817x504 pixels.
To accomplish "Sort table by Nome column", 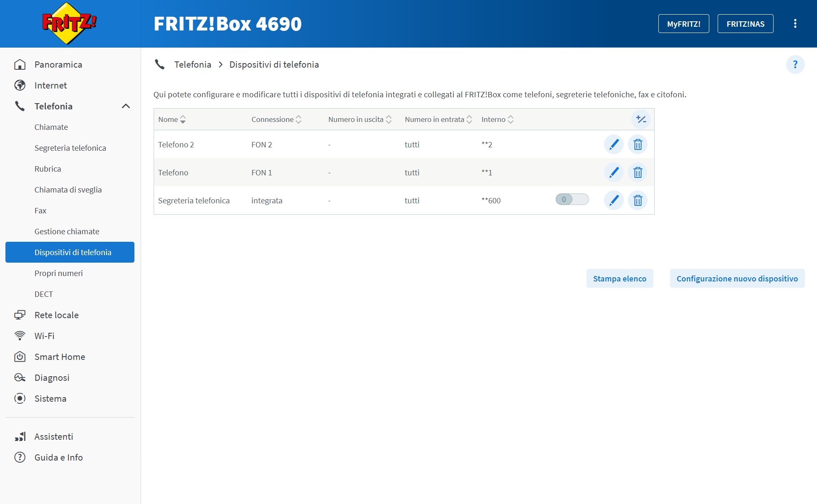I will (x=172, y=119).
